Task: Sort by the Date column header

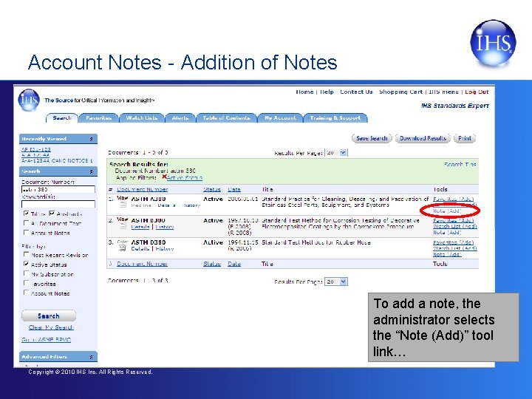Action: point(234,189)
